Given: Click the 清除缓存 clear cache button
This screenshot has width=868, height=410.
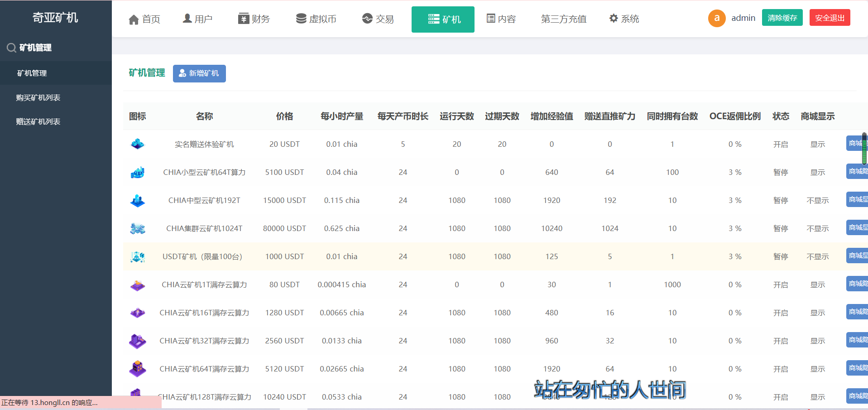Looking at the screenshot, I should 782,17.
